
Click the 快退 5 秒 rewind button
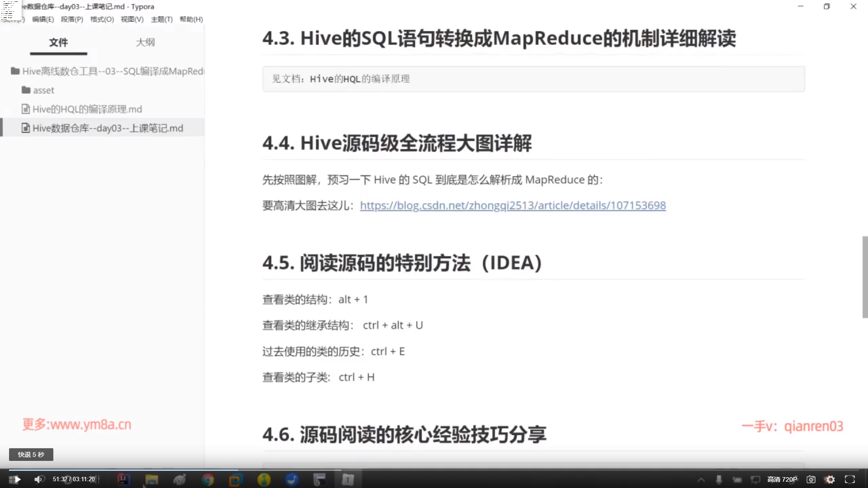click(x=31, y=455)
